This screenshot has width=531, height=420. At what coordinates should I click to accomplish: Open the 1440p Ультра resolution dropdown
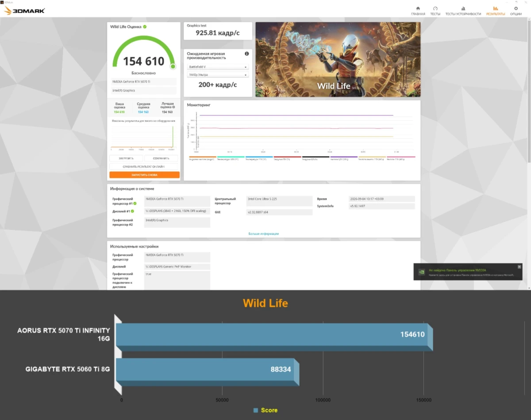coord(218,75)
